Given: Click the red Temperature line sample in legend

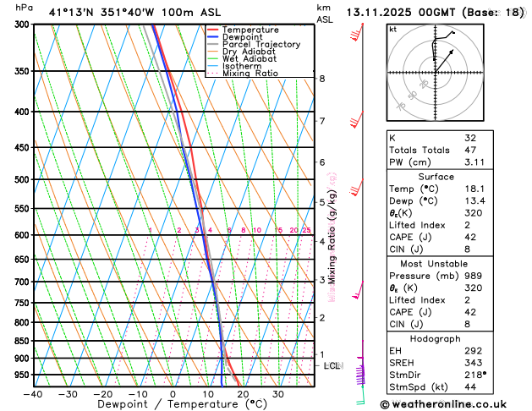Looking at the screenshot, I should tap(213, 30).
